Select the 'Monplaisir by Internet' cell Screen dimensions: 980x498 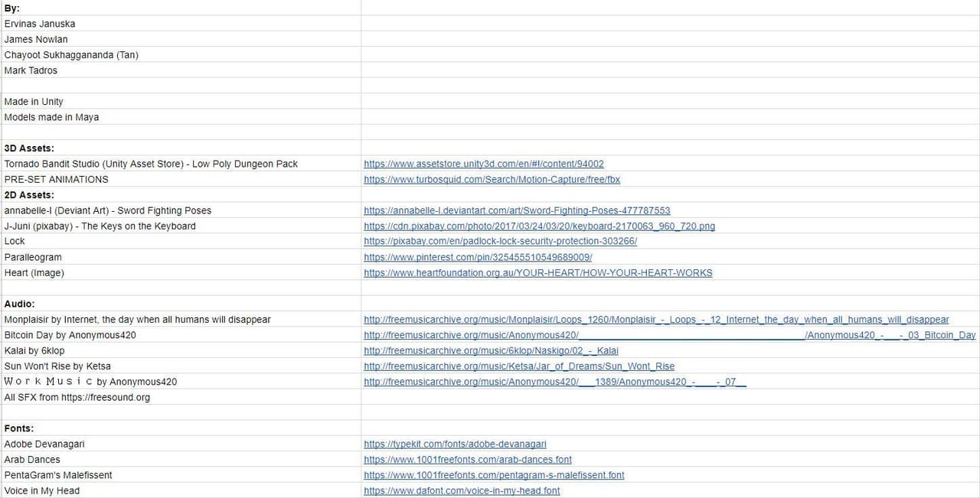click(181, 319)
